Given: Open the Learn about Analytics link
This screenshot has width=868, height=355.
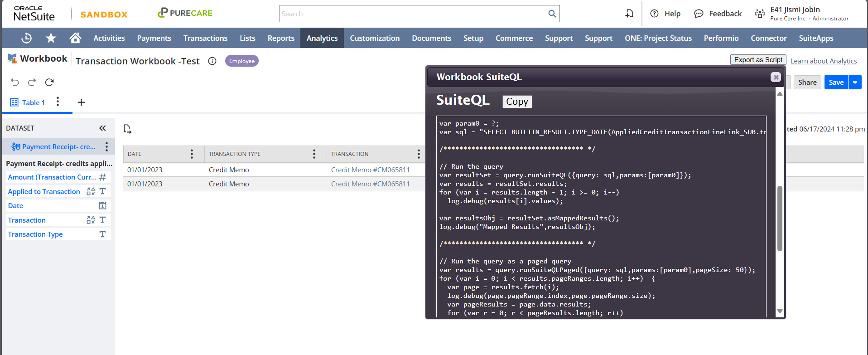Looking at the screenshot, I should point(823,61).
